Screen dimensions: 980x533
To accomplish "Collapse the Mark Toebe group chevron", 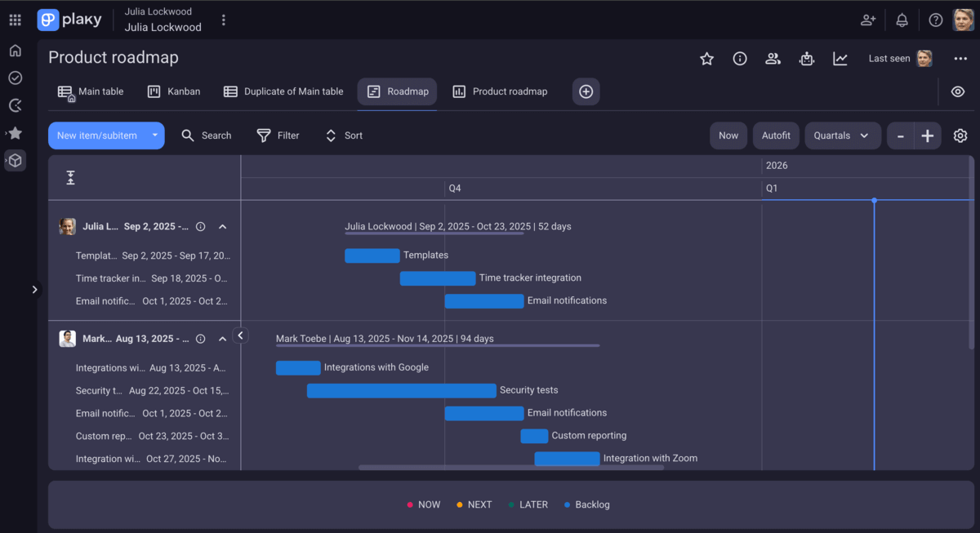I will (222, 338).
